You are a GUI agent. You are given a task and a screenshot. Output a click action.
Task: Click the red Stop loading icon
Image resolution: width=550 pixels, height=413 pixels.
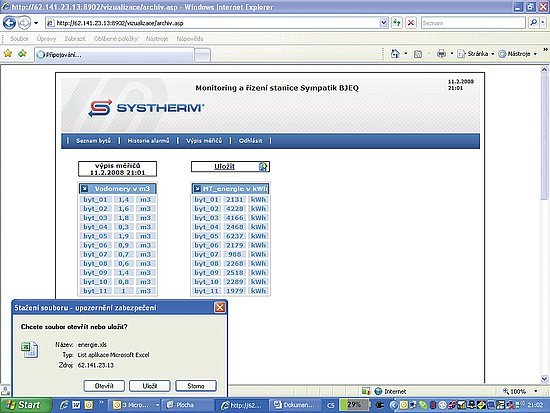[x=411, y=23]
